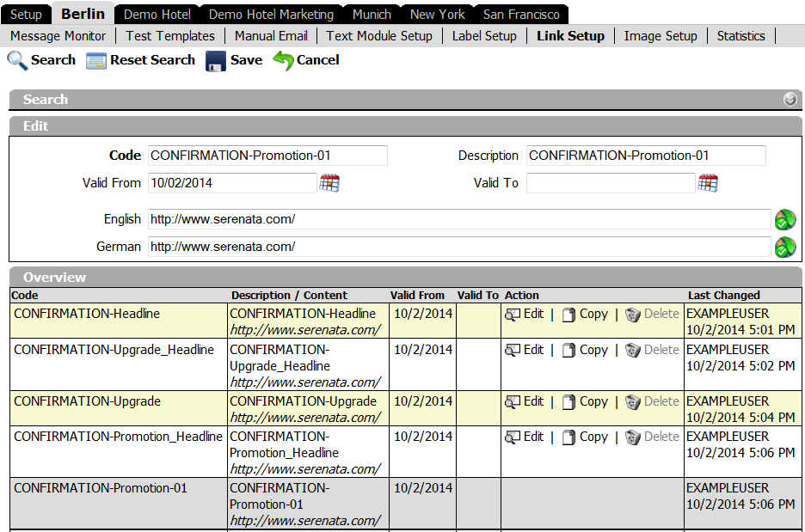
Task: Go to Test Templates
Action: point(170,36)
